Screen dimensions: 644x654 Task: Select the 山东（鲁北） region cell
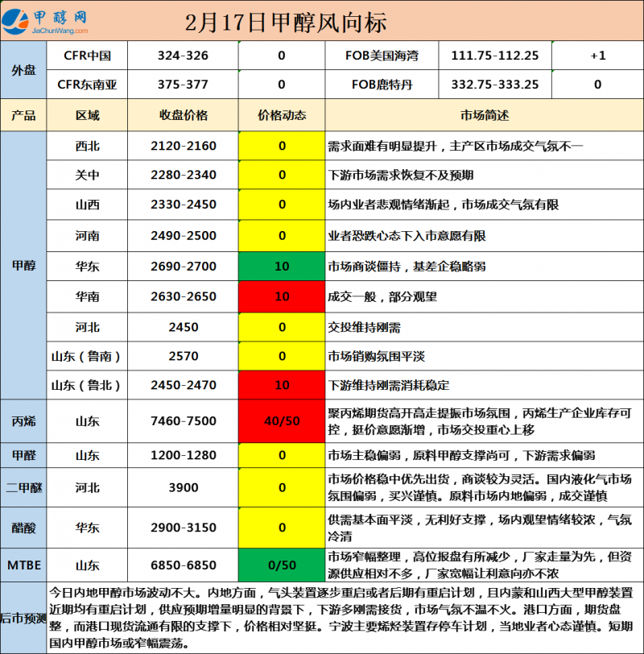[x=87, y=385]
